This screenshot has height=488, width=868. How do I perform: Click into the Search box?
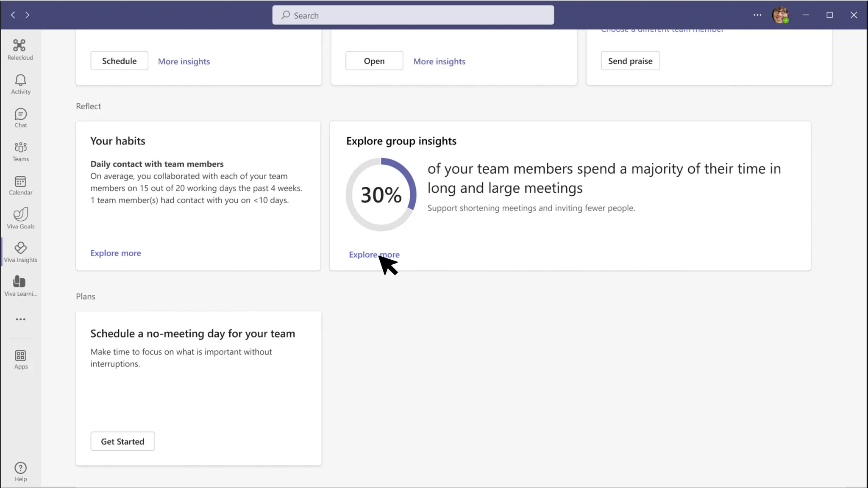tap(413, 15)
